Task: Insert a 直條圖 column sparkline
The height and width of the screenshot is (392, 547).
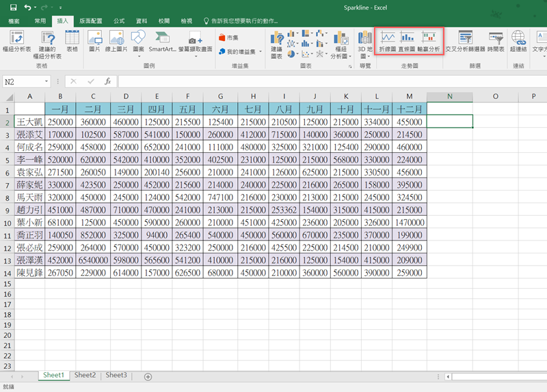Action: click(x=408, y=40)
